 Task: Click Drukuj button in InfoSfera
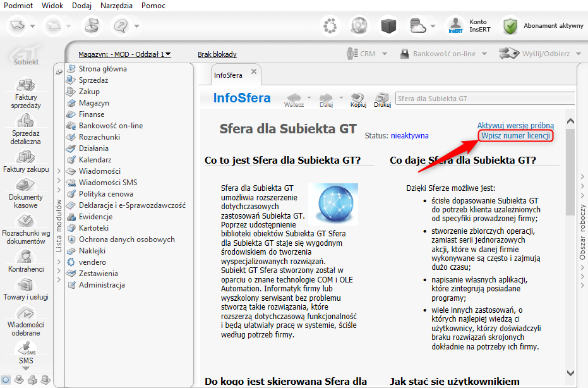383,100
